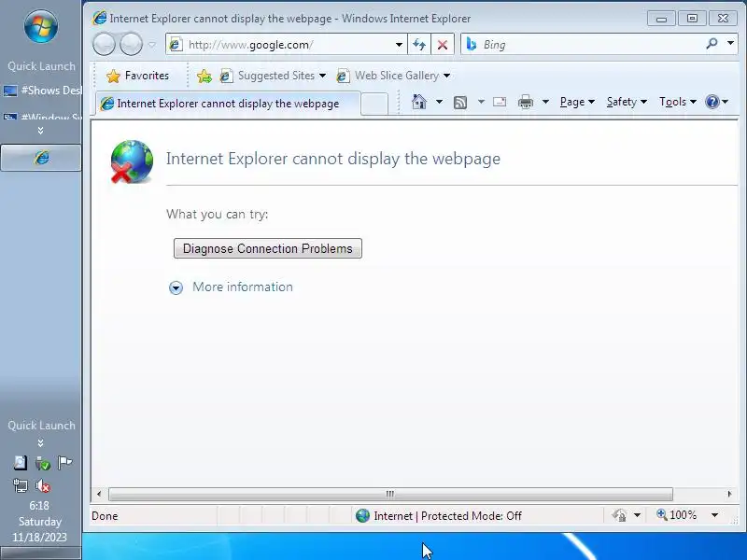
Task: Click the 100% zoom level button
Action: [x=676, y=515]
